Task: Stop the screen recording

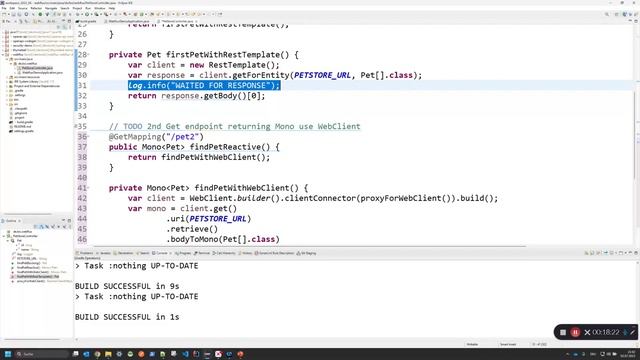Action: point(563,332)
